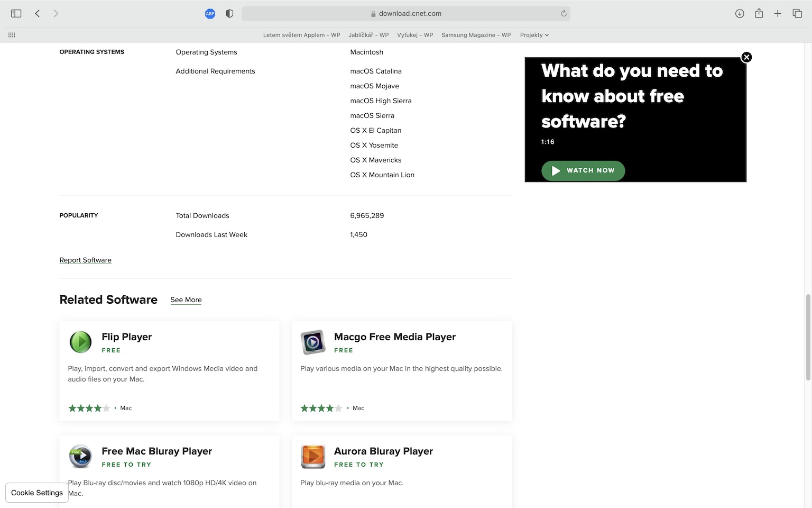This screenshot has height=508, width=812.
Task: Click the Macgo player star rating
Action: pos(321,408)
